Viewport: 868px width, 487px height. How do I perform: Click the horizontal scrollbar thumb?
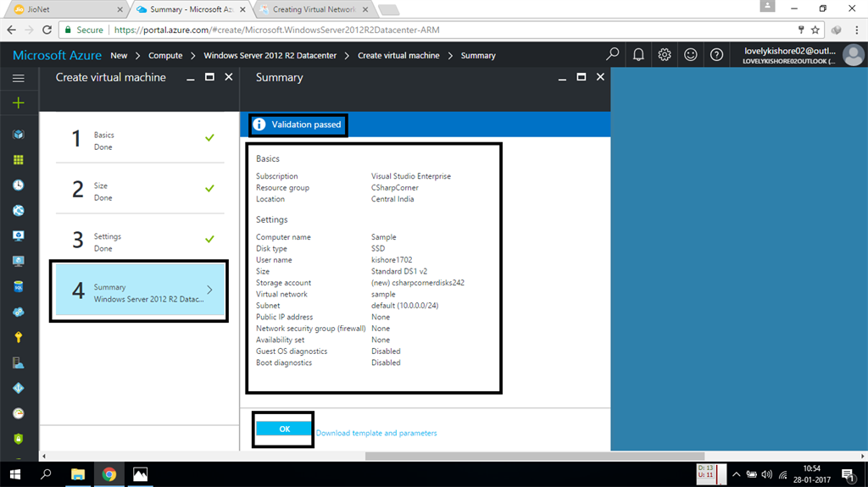(535, 457)
